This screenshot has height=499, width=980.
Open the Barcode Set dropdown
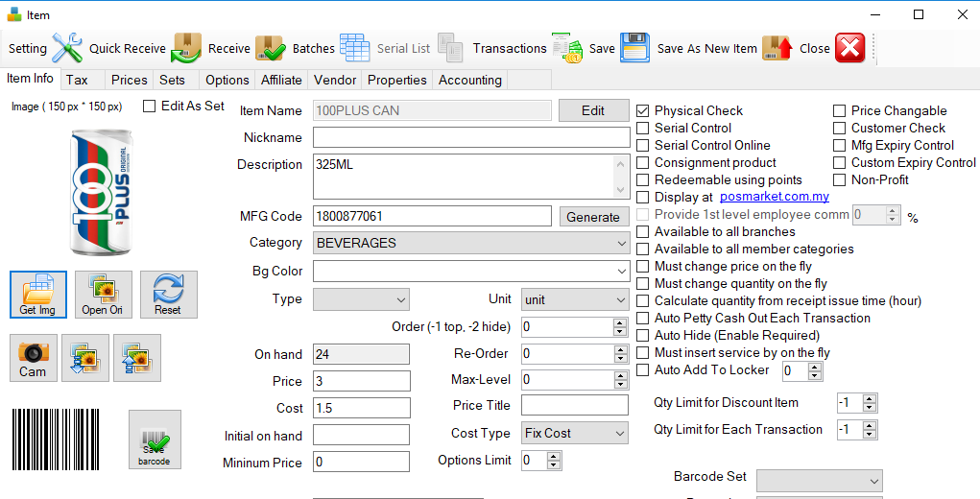click(820, 481)
